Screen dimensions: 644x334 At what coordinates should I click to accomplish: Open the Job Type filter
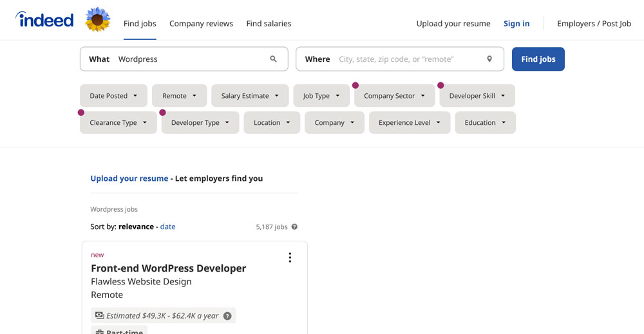[x=321, y=96]
